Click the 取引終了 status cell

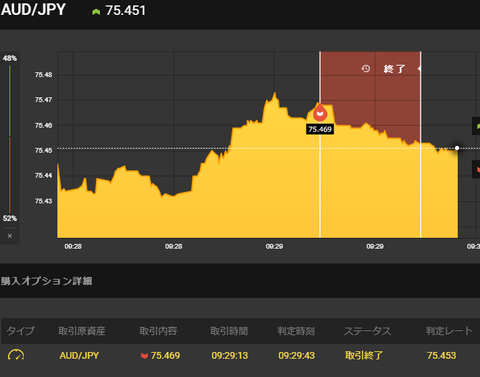coord(364,356)
